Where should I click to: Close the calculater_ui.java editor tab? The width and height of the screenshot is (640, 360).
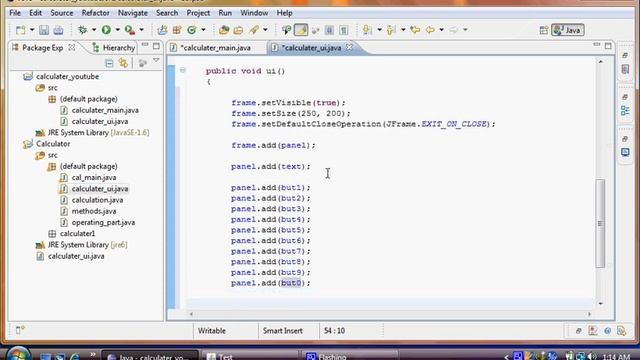[x=349, y=47]
